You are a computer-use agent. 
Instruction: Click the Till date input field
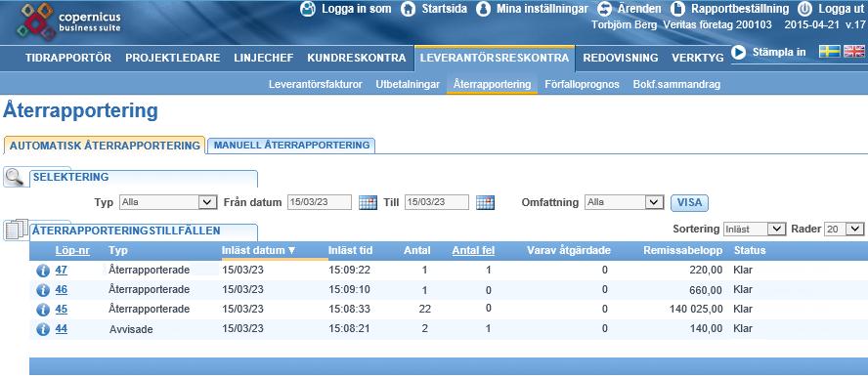click(x=437, y=202)
